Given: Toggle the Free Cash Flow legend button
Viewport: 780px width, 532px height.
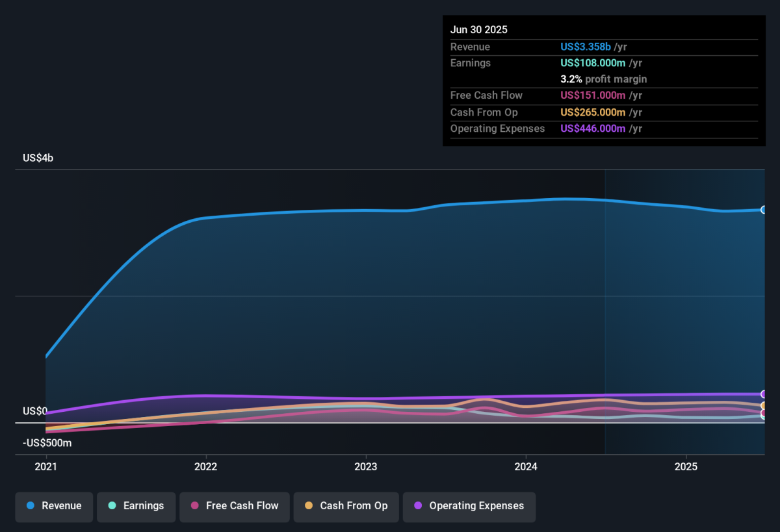Looking at the screenshot, I should 235,507.
